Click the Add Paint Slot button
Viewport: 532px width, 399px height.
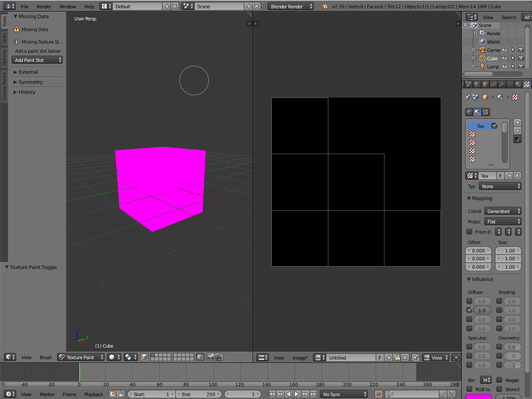pos(37,60)
